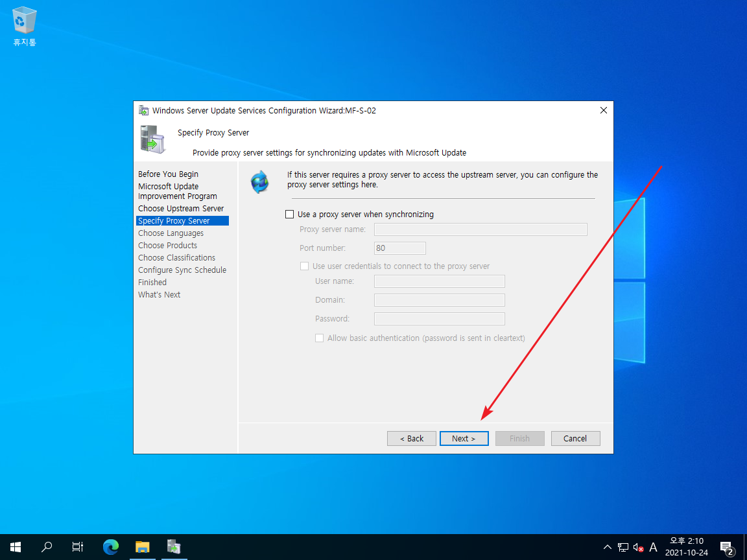
Task: Click the Next button
Action: [x=464, y=439]
